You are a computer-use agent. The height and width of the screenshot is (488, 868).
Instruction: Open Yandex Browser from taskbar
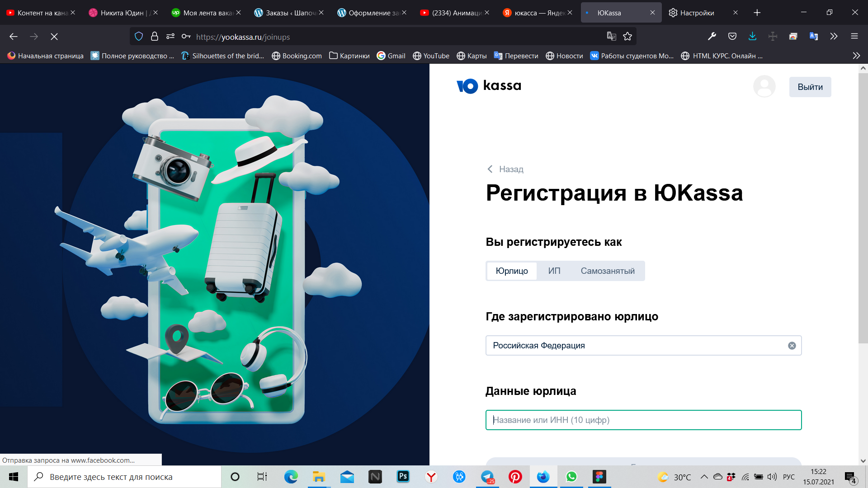coord(431,477)
